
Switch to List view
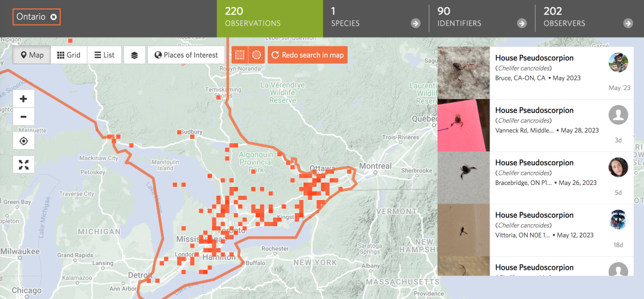point(104,55)
